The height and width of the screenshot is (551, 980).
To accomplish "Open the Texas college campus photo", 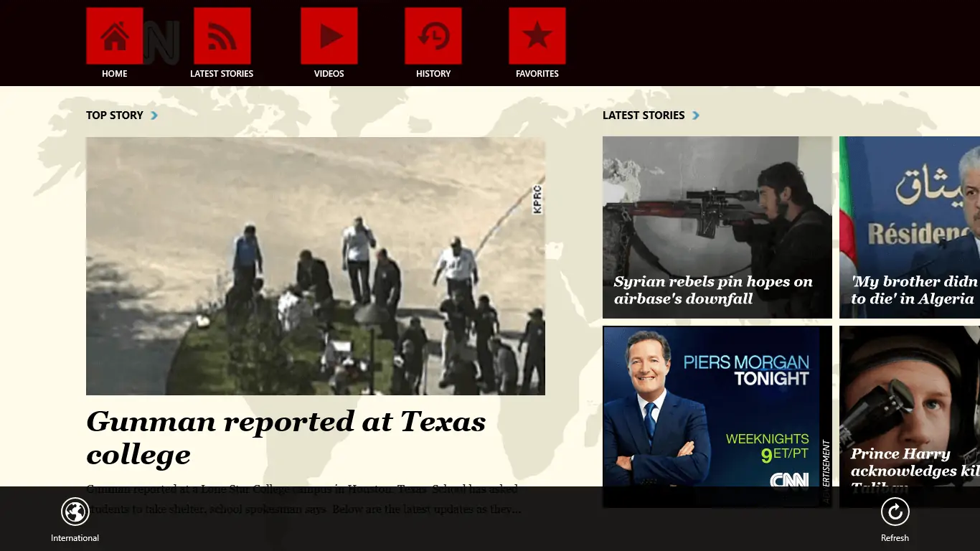I will point(316,265).
